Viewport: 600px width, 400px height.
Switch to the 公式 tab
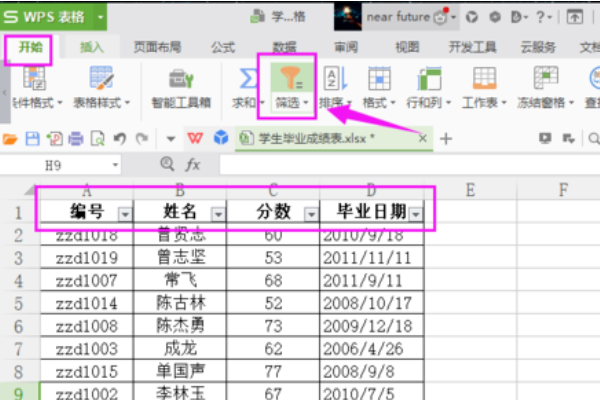(223, 47)
